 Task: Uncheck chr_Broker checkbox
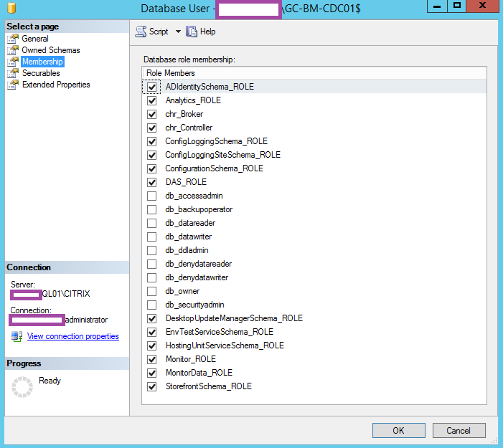click(151, 114)
